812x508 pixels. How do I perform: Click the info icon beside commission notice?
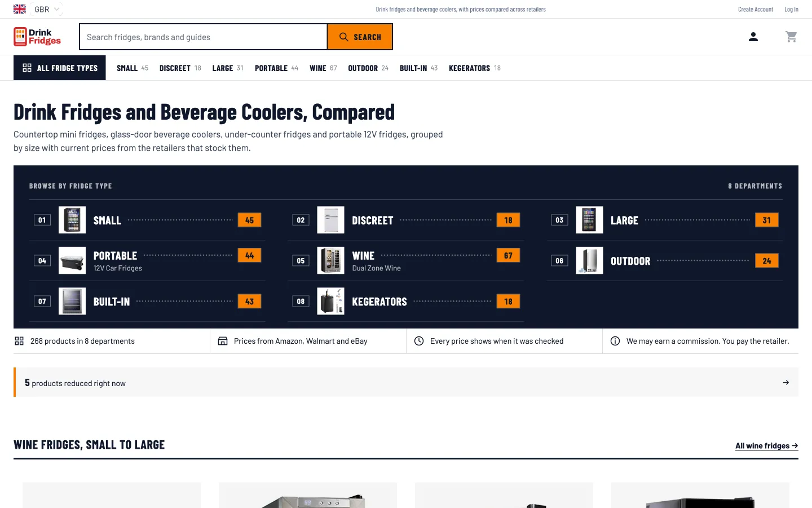click(615, 341)
